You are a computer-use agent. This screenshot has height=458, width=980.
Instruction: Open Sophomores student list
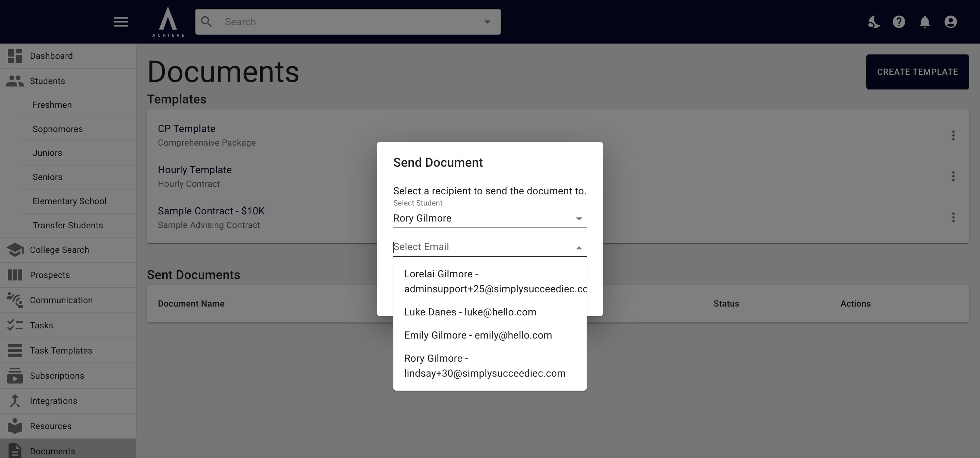point(79,129)
